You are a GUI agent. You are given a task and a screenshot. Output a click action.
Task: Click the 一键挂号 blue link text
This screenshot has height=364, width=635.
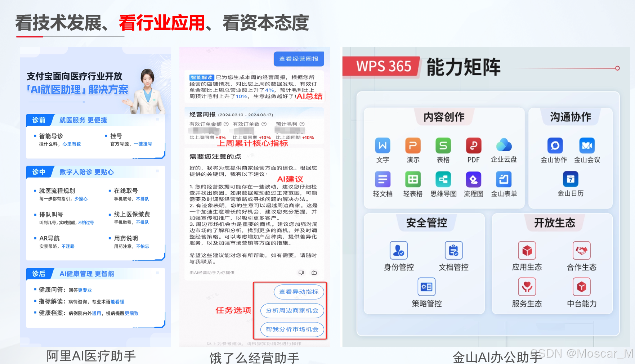(x=143, y=144)
